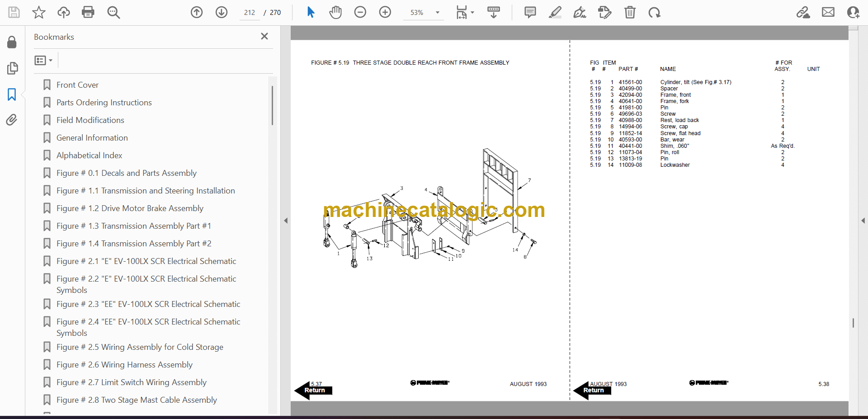Upload the file to cloud storage
The width and height of the screenshot is (868, 419).
click(64, 12)
